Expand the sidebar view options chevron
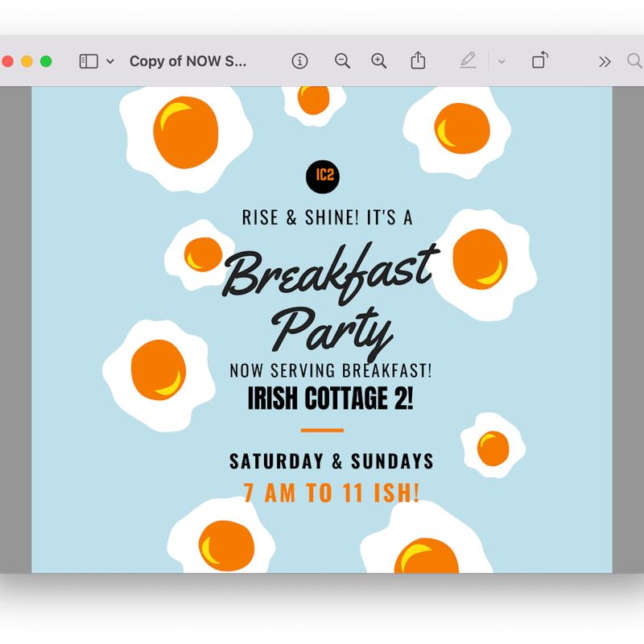This screenshot has width=644, height=644. pos(110,61)
